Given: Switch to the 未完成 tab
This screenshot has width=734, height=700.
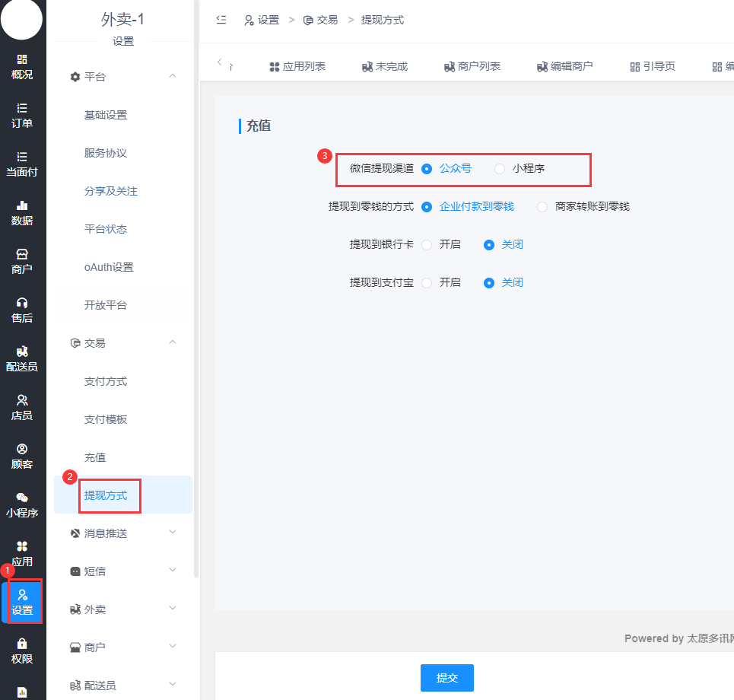Looking at the screenshot, I should pos(385,66).
